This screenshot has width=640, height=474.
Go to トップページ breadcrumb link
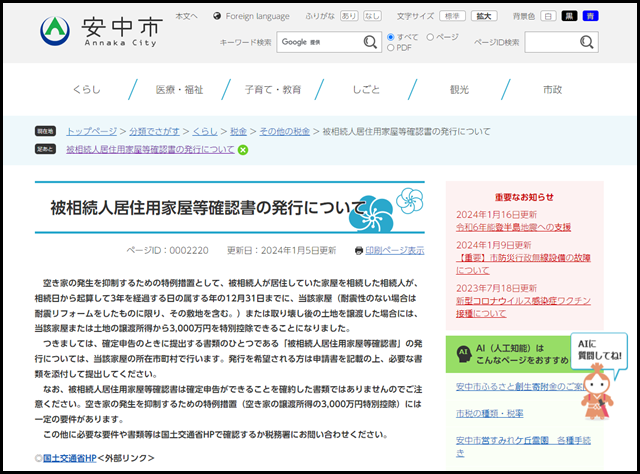pyautogui.click(x=91, y=131)
